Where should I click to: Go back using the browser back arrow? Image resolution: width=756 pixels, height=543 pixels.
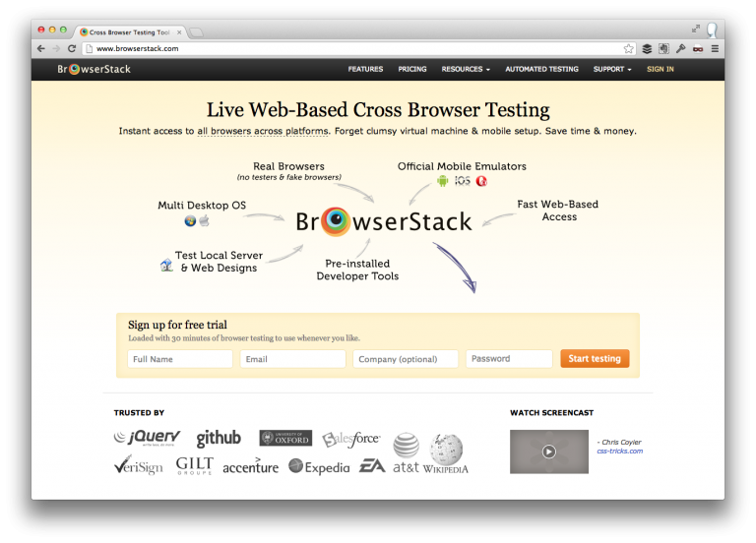coord(41,48)
